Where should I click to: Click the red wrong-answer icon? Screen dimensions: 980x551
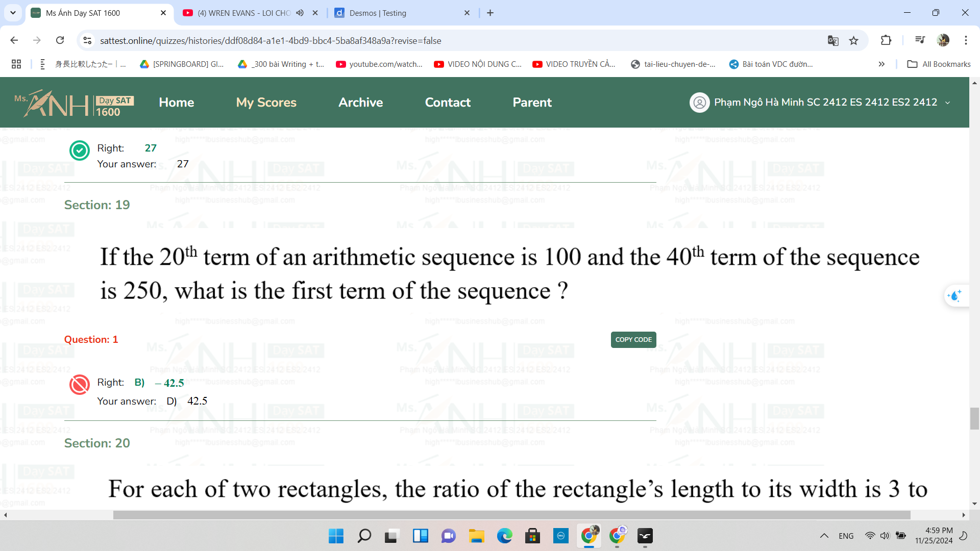point(80,385)
